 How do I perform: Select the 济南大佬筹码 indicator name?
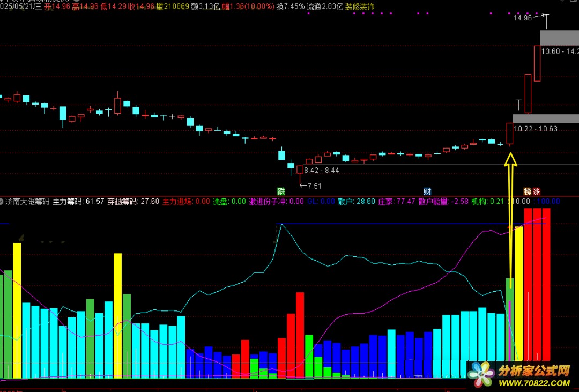click(27, 201)
